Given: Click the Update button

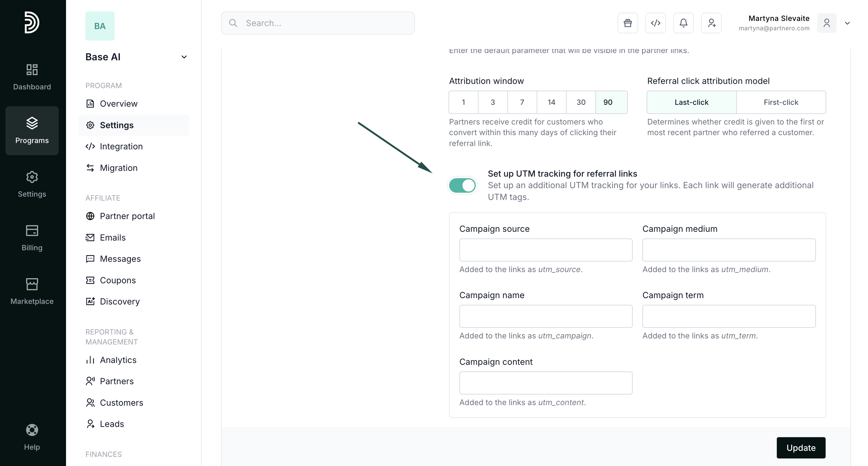Looking at the screenshot, I should point(800,448).
